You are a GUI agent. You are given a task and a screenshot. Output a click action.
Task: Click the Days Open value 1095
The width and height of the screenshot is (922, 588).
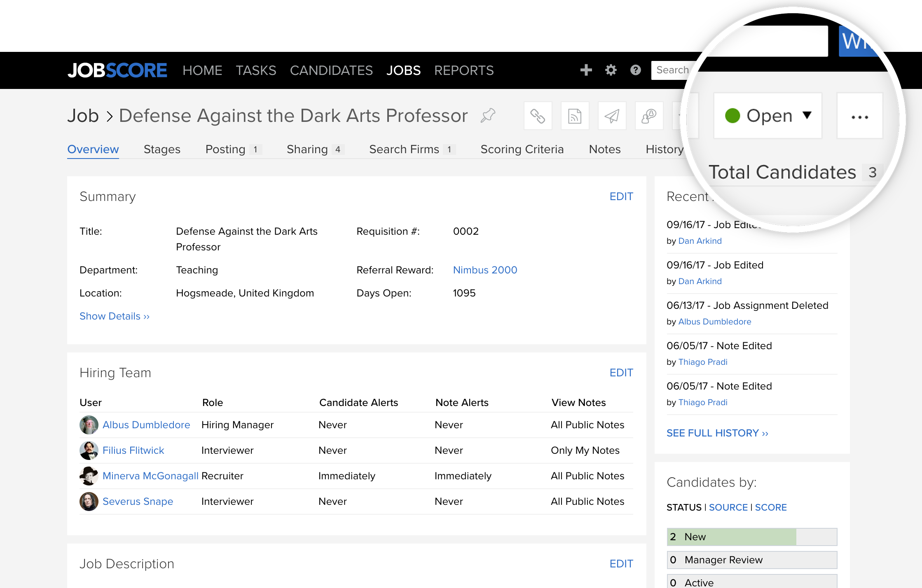(464, 293)
